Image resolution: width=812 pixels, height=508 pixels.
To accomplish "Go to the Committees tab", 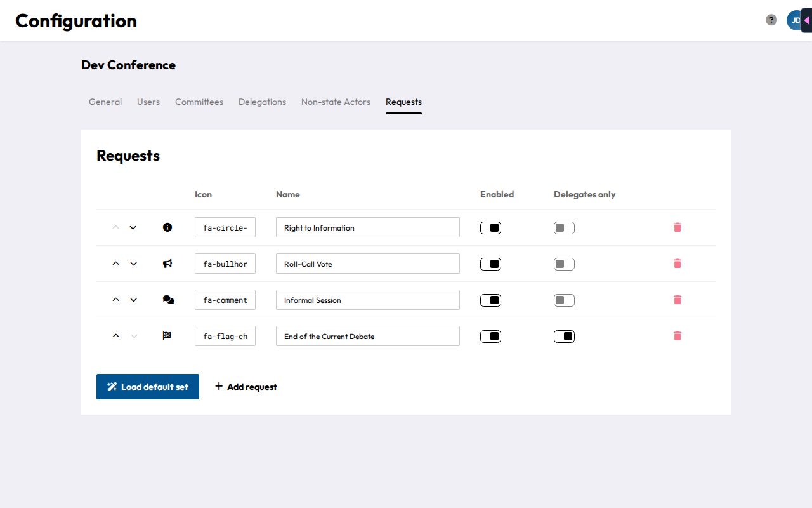I will (199, 102).
